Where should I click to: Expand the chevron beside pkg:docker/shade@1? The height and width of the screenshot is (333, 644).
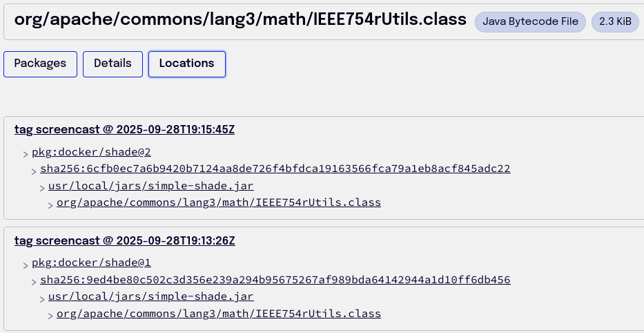26,265
